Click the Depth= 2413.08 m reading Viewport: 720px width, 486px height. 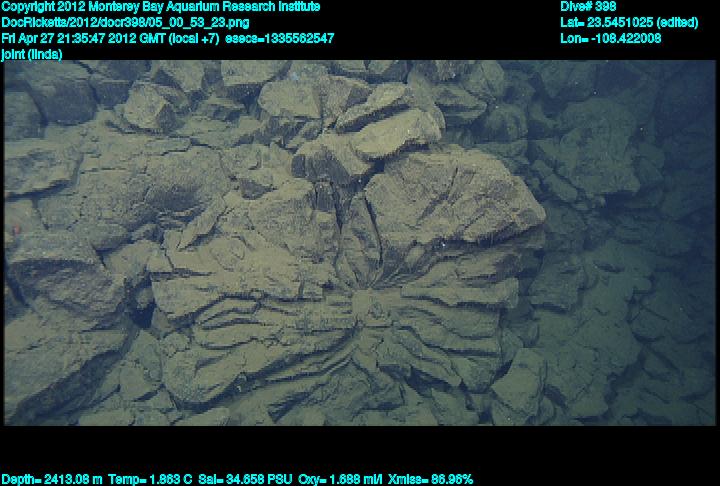(x=52, y=480)
